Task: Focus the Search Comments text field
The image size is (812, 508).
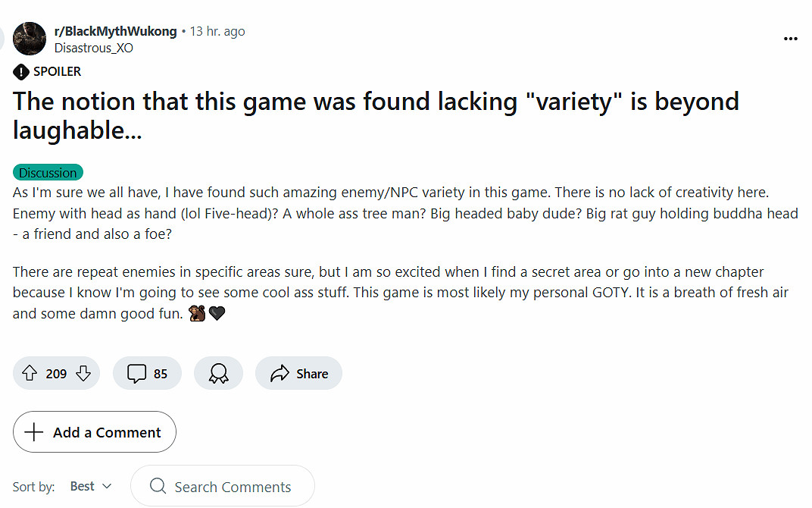Action: point(233,487)
